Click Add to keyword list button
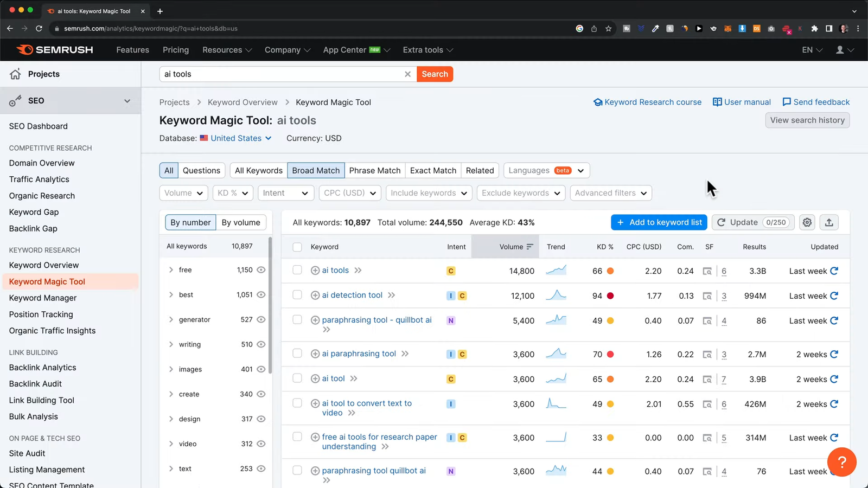 pos(659,222)
